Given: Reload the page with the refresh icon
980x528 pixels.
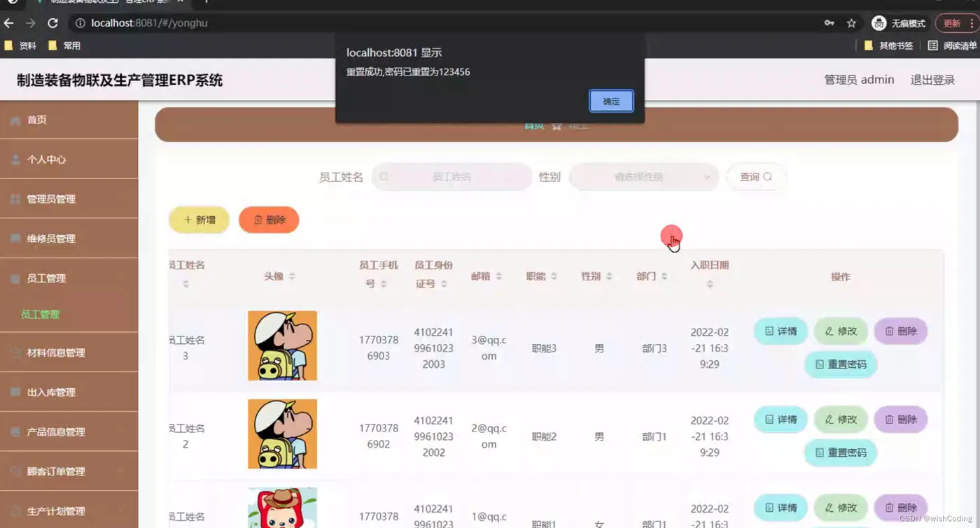Looking at the screenshot, I should pyautogui.click(x=52, y=23).
